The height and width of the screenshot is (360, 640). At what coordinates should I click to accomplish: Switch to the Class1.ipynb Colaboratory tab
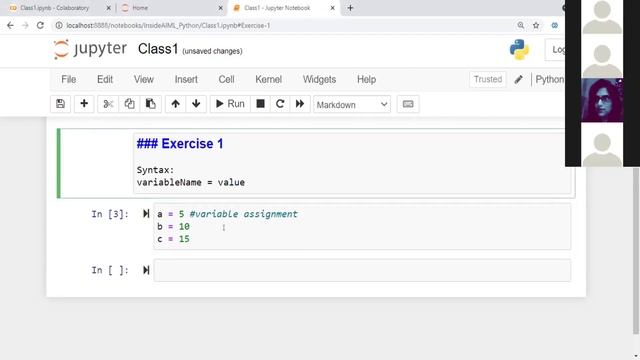(54, 8)
